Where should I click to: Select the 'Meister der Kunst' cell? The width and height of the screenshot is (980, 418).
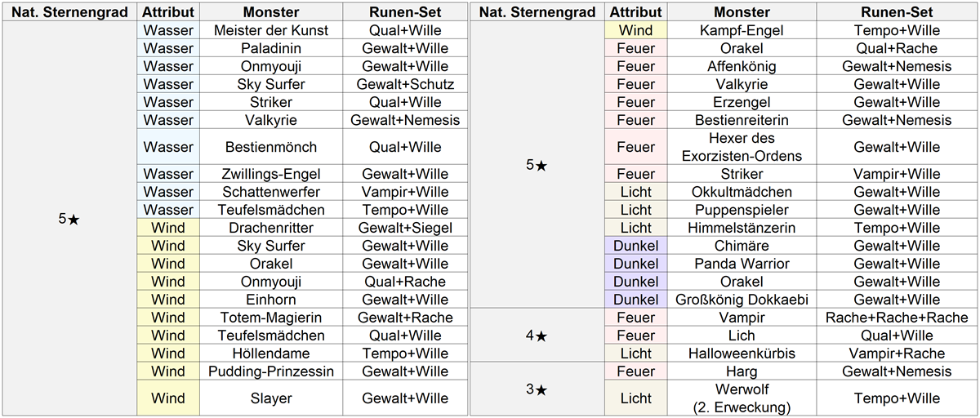click(270, 30)
